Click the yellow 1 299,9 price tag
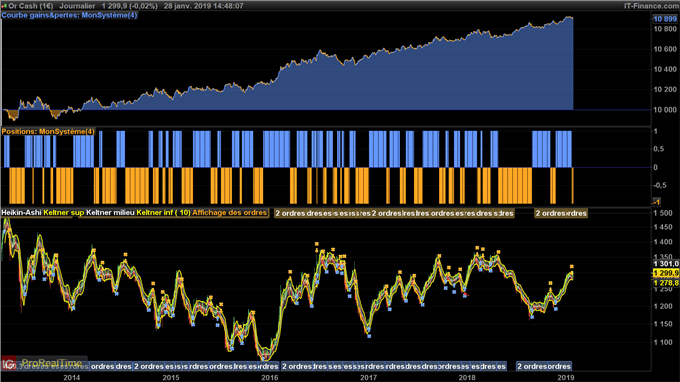This screenshot has height=382, width=680. (666, 273)
